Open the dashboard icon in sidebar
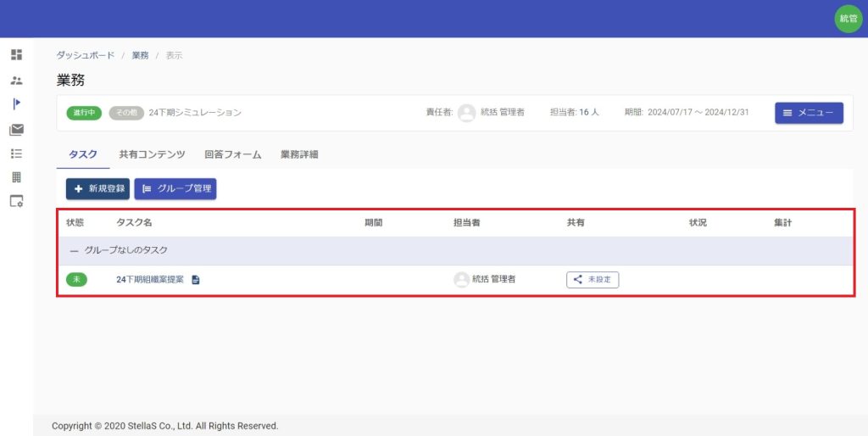Viewport: 868px width, 436px height. pos(16,55)
